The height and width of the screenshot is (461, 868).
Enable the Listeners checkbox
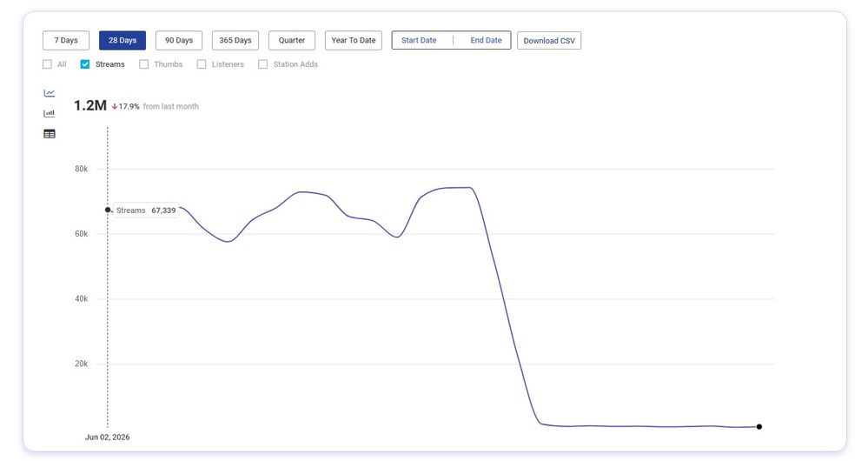[x=202, y=64]
